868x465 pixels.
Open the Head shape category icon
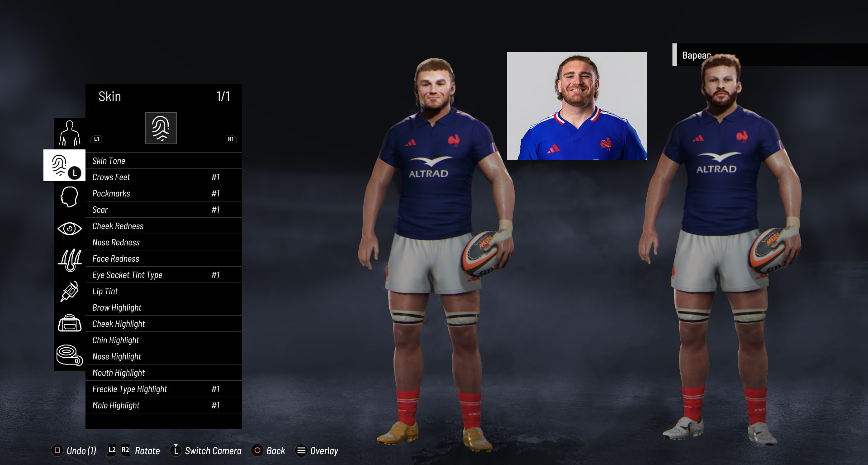point(69,197)
